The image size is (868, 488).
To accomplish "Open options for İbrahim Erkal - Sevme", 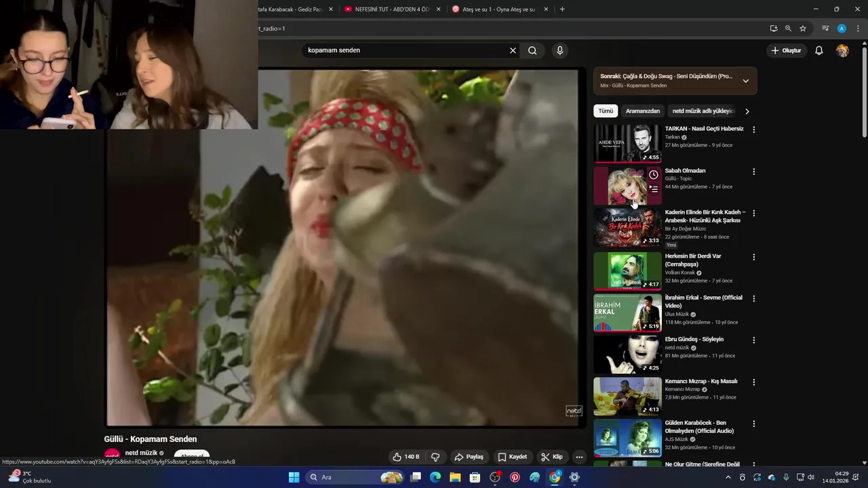I will click(x=753, y=298).
